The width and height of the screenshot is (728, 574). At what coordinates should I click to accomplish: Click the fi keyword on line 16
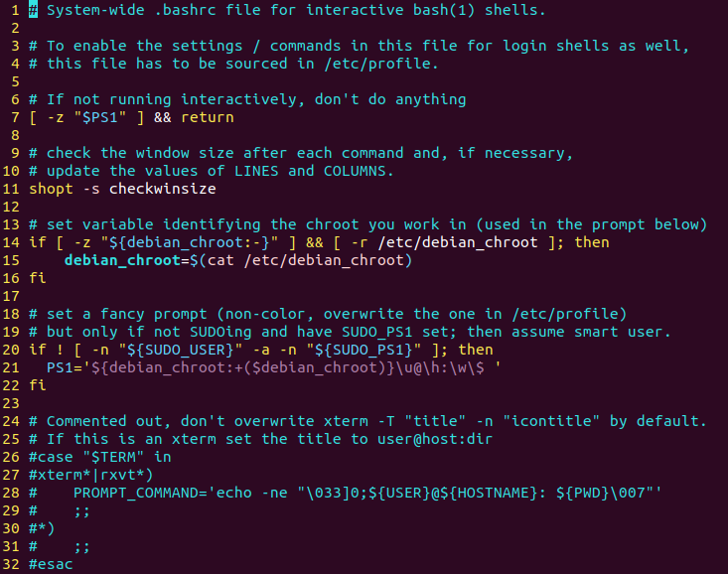(x=38, y=278)
